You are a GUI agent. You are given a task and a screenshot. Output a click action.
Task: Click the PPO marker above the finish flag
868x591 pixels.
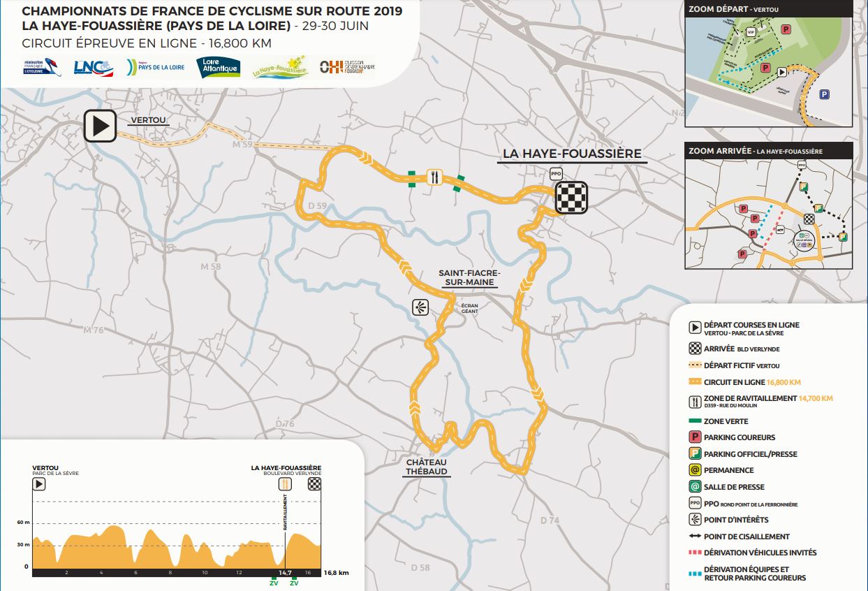coord(556,174)
